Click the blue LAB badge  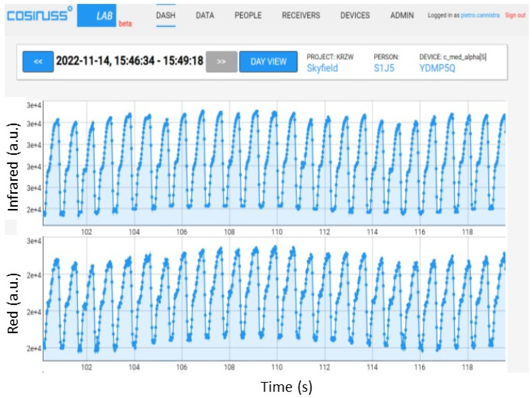pos(97,16)
